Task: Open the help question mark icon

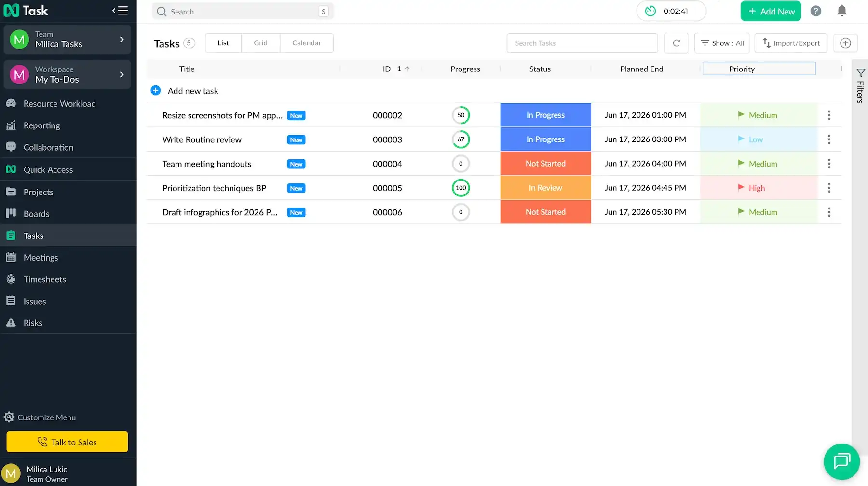Action: (816, 11)
